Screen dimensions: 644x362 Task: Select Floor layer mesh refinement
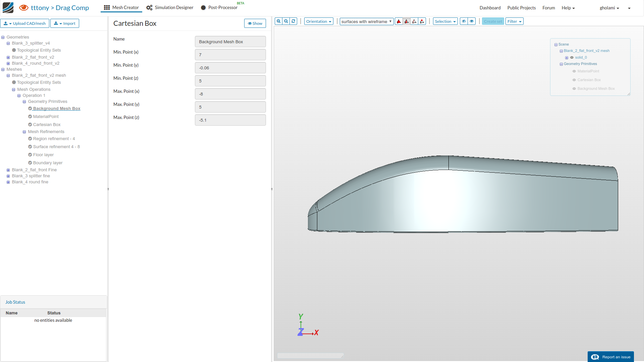click(x=43, y=155)
